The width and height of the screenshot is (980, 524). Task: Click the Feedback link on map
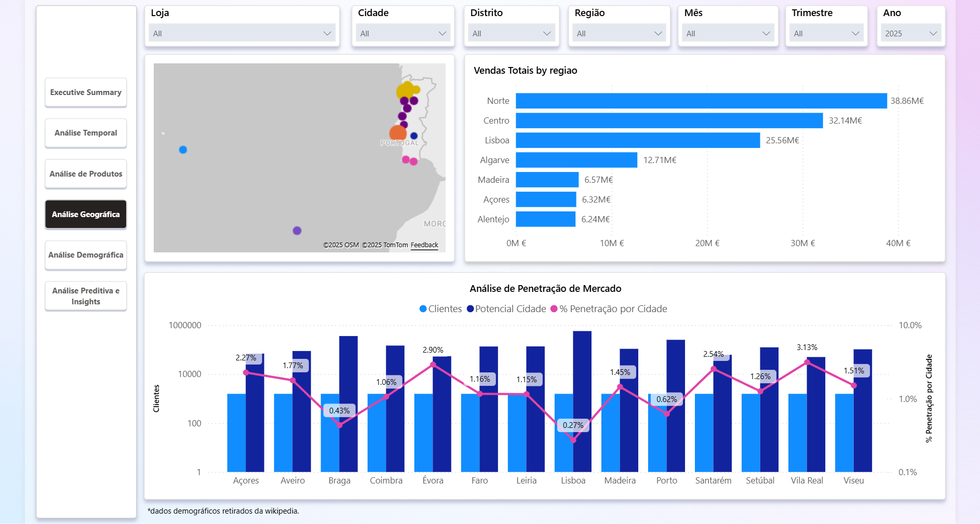pyautogui.click(x=424, y=245)
